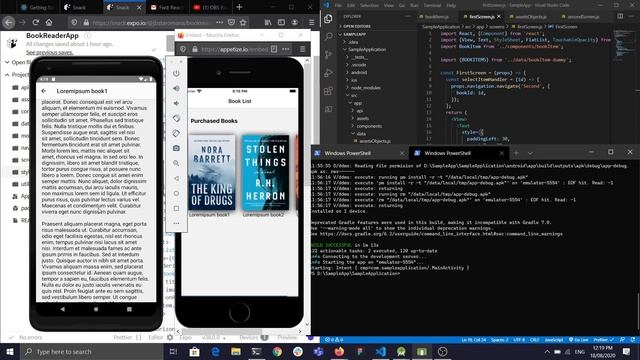The image size is (640, 360).
Task: Expand Open files section in Snack
Action: (7, 62)
